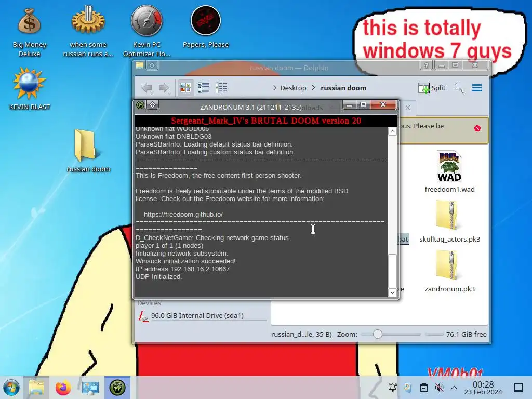Viewport: 532px width, 399px height.
Task: Go back in Dolphin navigation
Action: (x=147, y=88)
